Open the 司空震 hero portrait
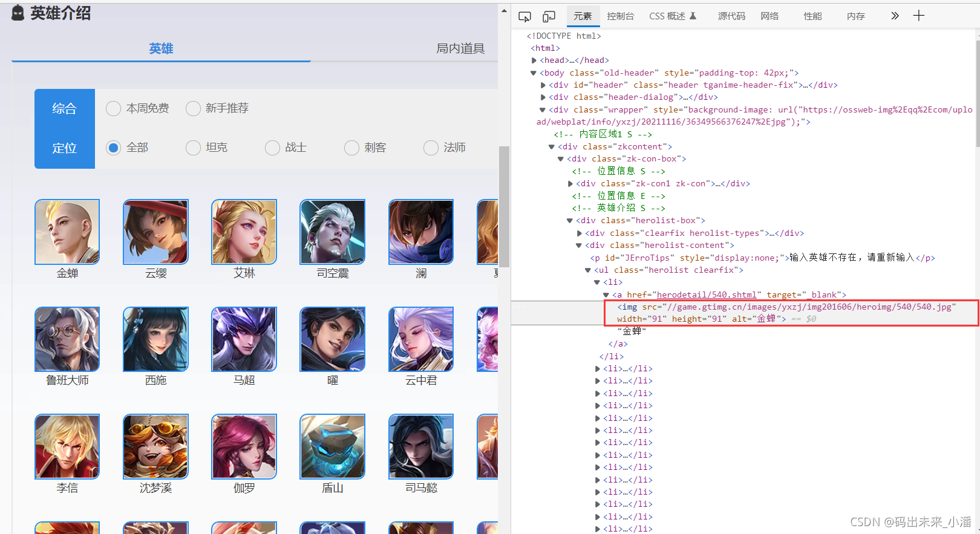Viewport: 980px width, 534px height. (333, 232)
